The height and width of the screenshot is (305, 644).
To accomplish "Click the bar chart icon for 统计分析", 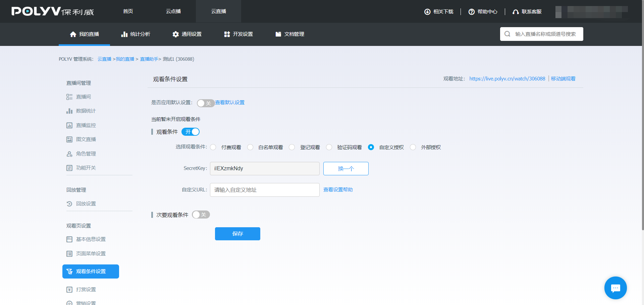I will pos(124,34).
